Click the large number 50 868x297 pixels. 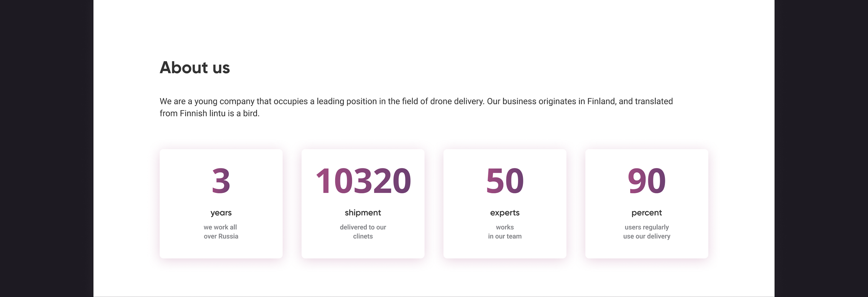505,181
